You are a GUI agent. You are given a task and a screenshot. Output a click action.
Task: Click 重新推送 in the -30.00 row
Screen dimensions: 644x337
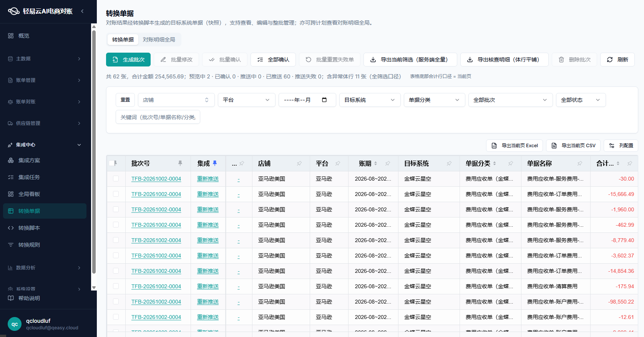[x=208, y=179]
